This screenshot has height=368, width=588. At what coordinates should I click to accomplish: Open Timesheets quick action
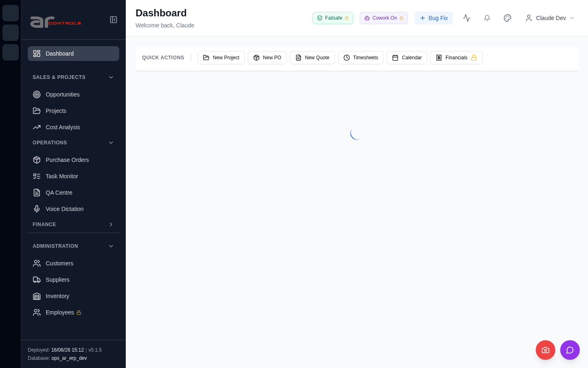pyautogui.click(x=361, y=58)
